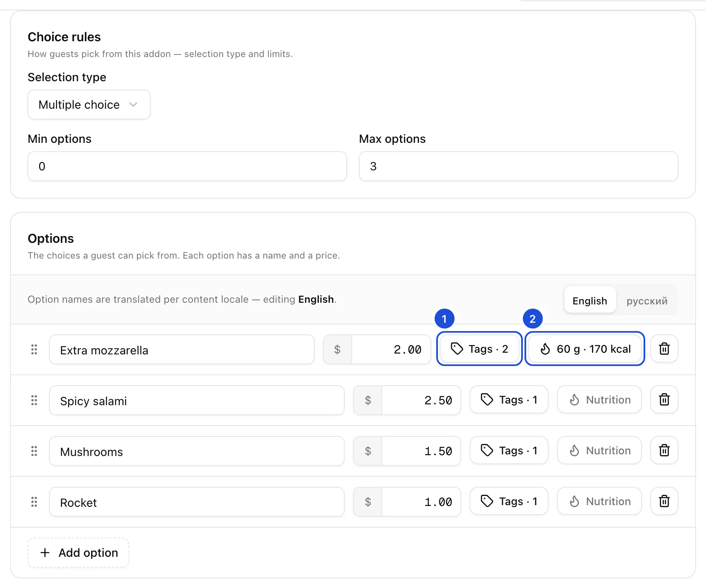Click dollar sign beside 1.00 price
706x588 pixels.
368,502
